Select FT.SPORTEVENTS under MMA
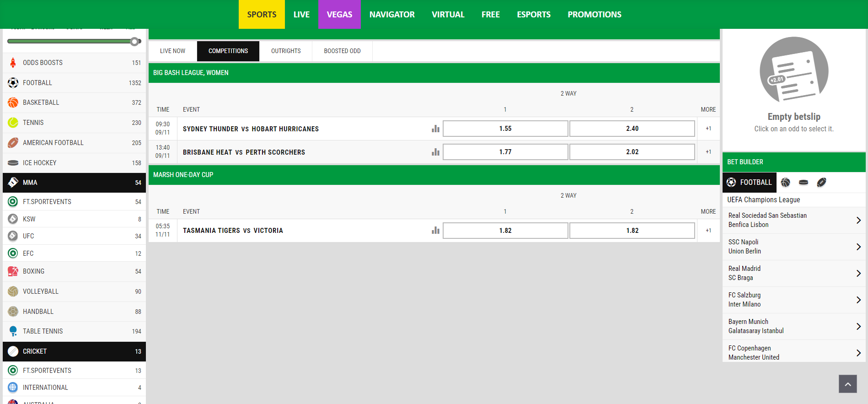The width and height of the screenshot is (868, 404). coord(74,202)
